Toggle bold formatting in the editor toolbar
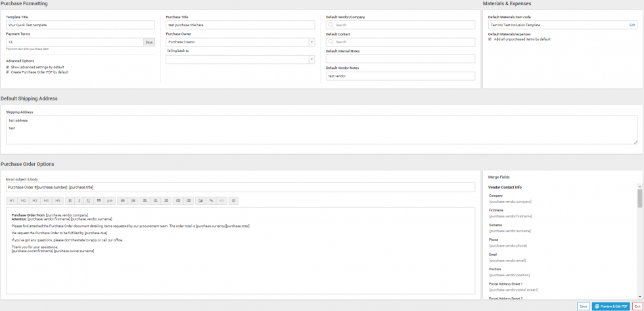Screen dimensions: 644x311 coord(70,200)
